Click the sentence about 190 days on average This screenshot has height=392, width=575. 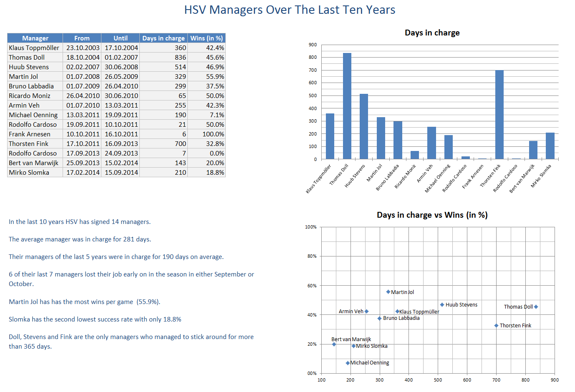click(x=116, y=257)
